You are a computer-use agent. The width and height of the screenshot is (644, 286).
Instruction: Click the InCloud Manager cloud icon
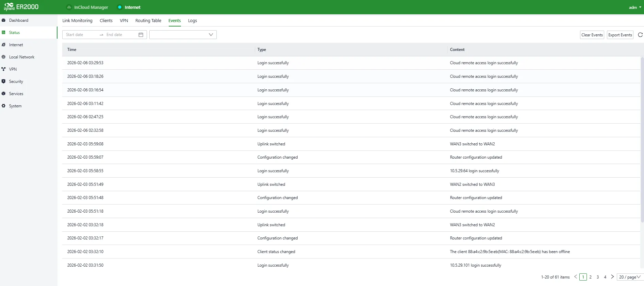69,7
